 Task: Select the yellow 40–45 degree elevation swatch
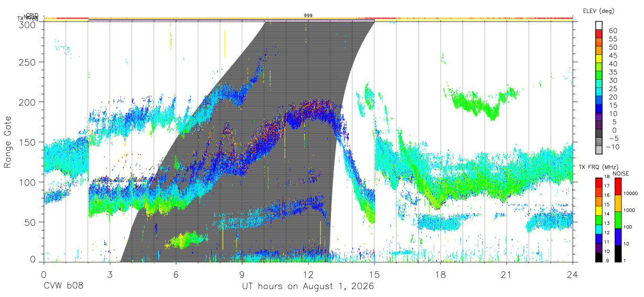click(599, 59)
